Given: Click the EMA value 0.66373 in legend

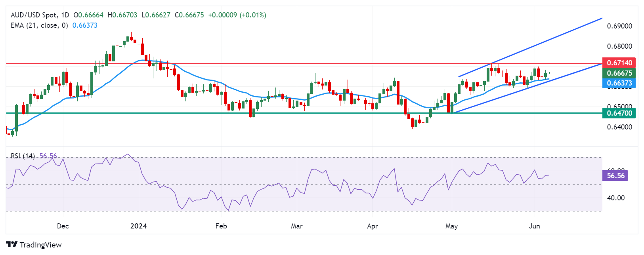Looking at the screenshot, I should pyautogui.click(x=85, y=25).
